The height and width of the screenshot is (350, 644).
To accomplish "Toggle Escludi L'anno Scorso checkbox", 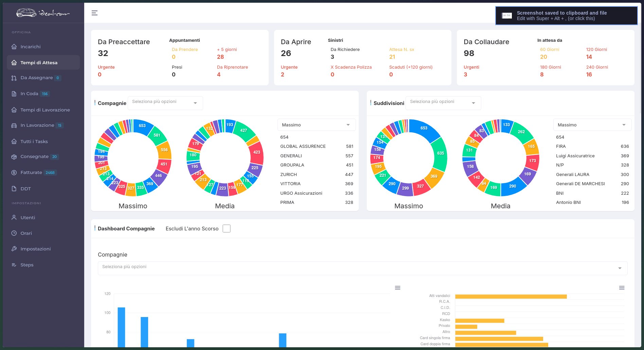I will pos(227,229).
